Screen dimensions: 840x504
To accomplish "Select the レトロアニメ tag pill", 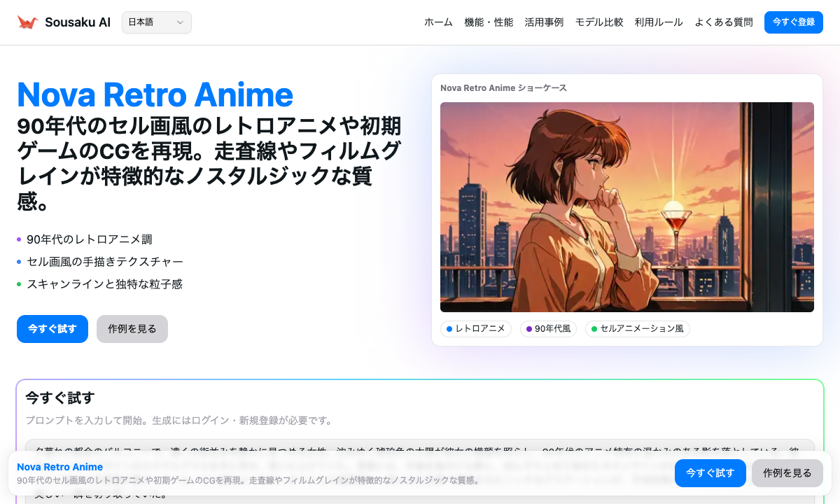I will [476, 329].
